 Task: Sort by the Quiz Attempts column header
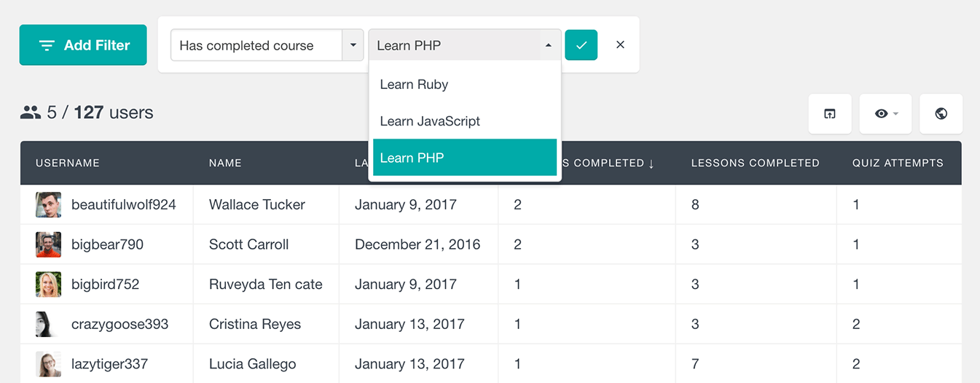coord(898,163)
